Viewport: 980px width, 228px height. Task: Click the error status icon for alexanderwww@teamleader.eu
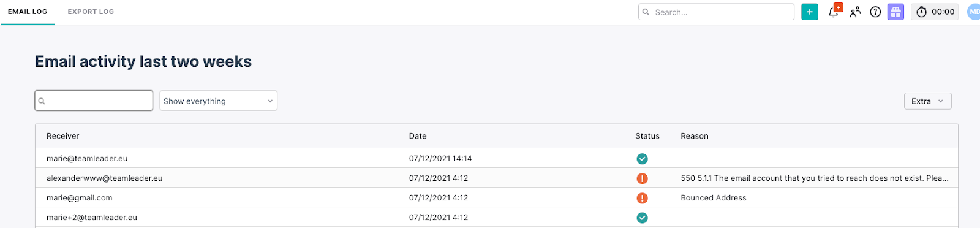642,178
